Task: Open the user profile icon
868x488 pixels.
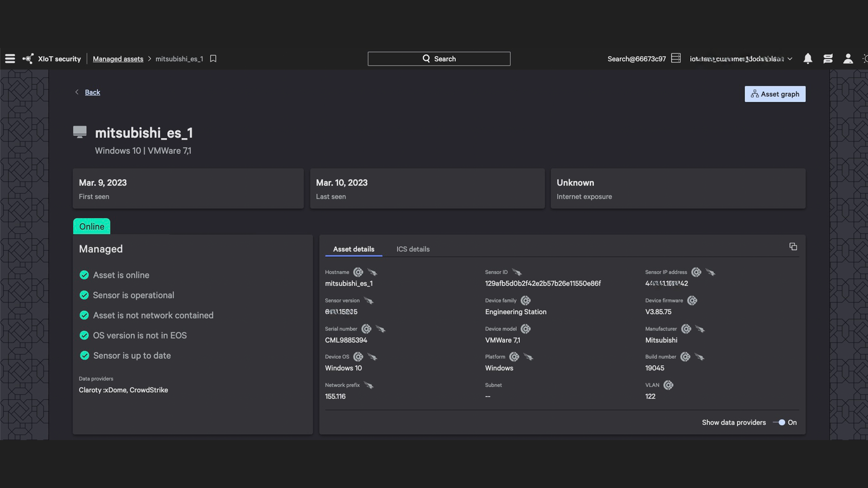Action: point(848,59)
